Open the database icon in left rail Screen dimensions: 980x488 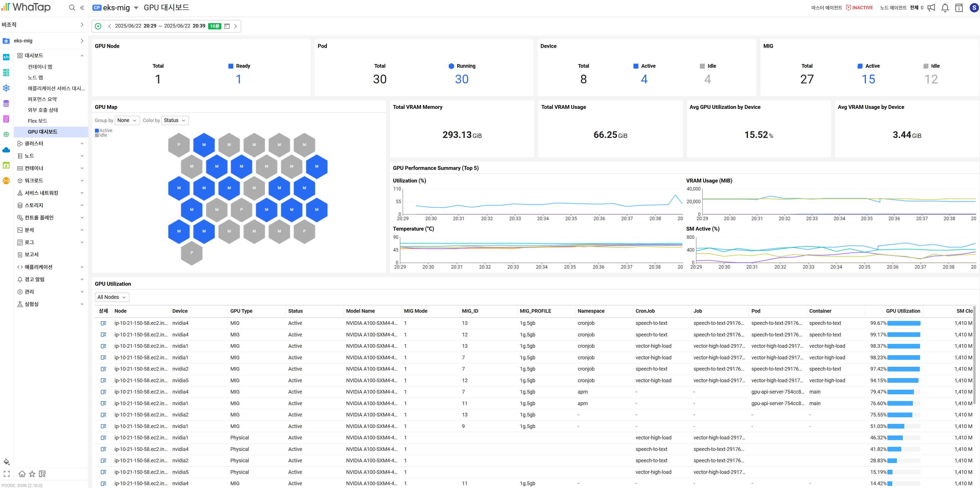[x=6, y=103]
